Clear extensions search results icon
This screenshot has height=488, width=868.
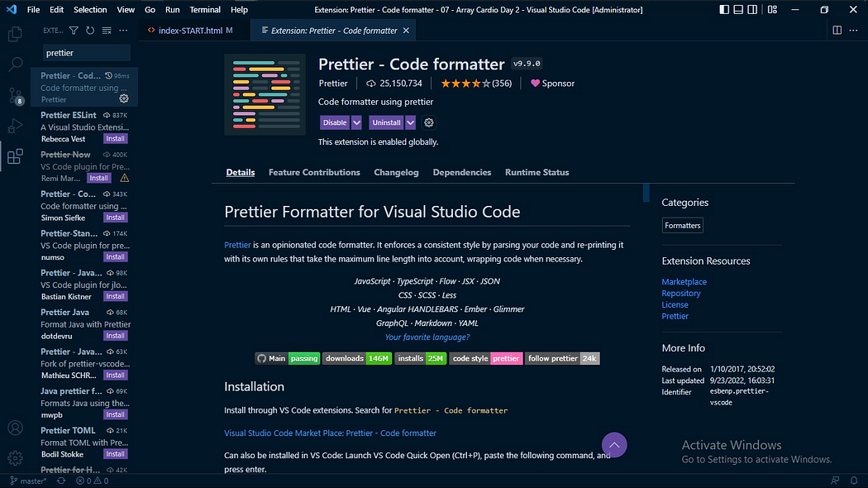tap(107, 31)
